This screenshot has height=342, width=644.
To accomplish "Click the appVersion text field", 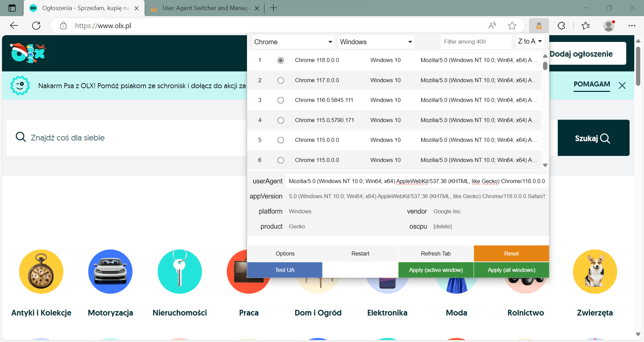I will (x=416, y=196).
